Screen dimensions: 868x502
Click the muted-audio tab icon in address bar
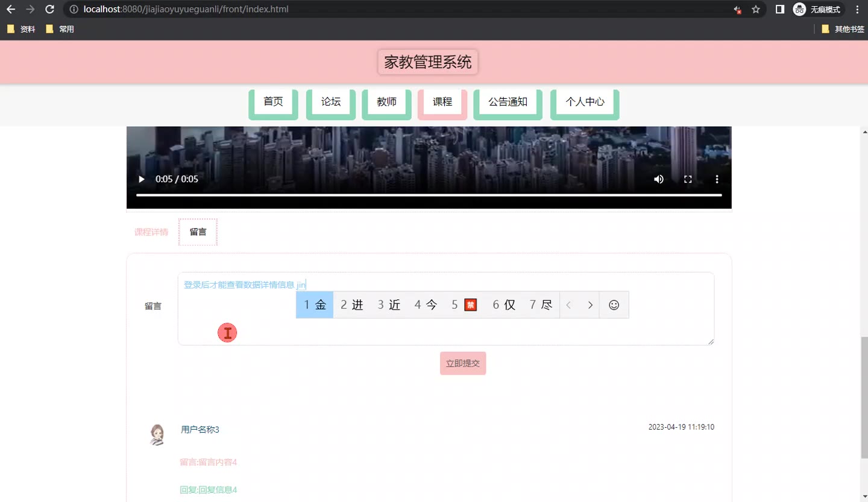click(737, 10)
